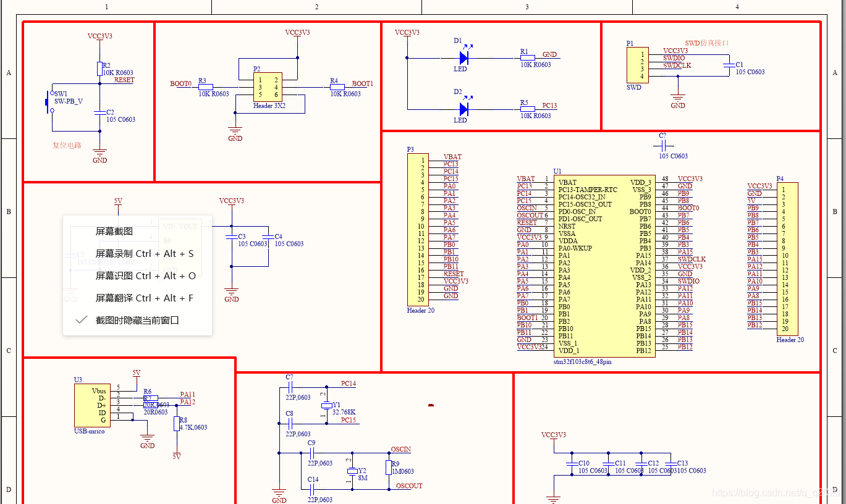
Task: Select decoupling capacitor C12
Action: tap(641, 463)
